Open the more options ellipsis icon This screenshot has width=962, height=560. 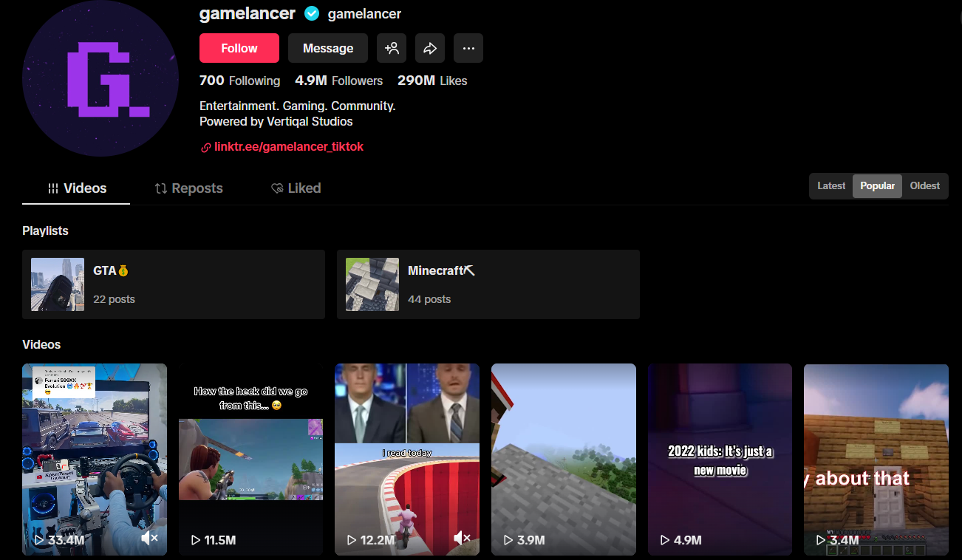click(x=468, y=47)
